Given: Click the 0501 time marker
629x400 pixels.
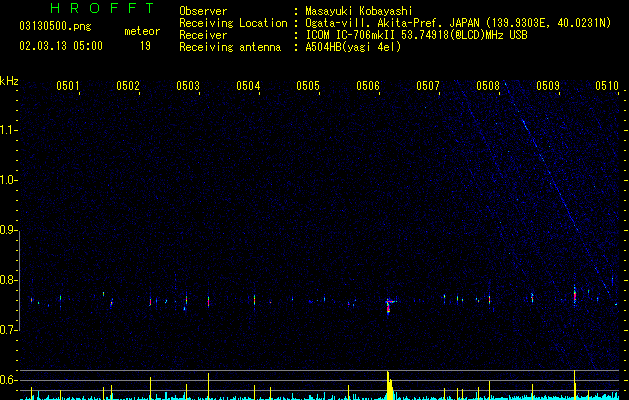Looking at the screenshot, I should click(x=68, y=86).
